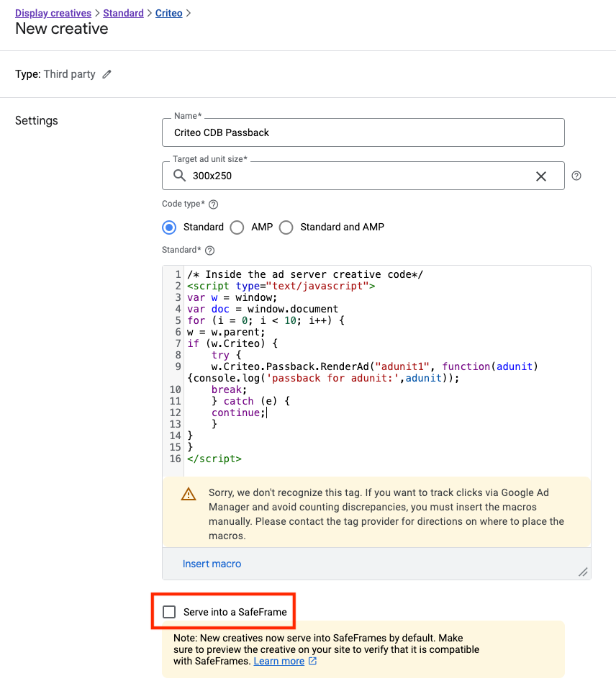Click into the Name input field
Screen dimensions: 616x694
(363, 132)
